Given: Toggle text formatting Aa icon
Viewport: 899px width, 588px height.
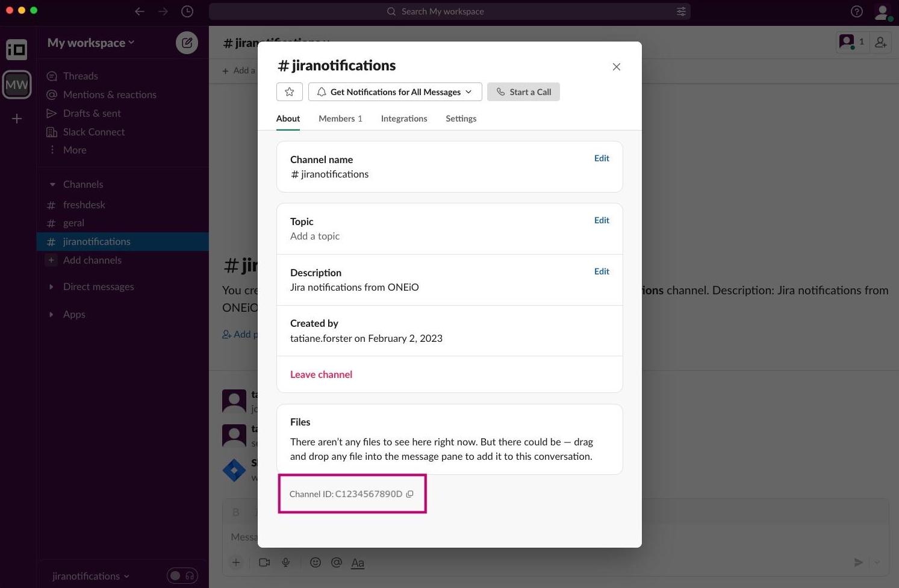Looking at the screenshot, I should click(x=358, y=563).
